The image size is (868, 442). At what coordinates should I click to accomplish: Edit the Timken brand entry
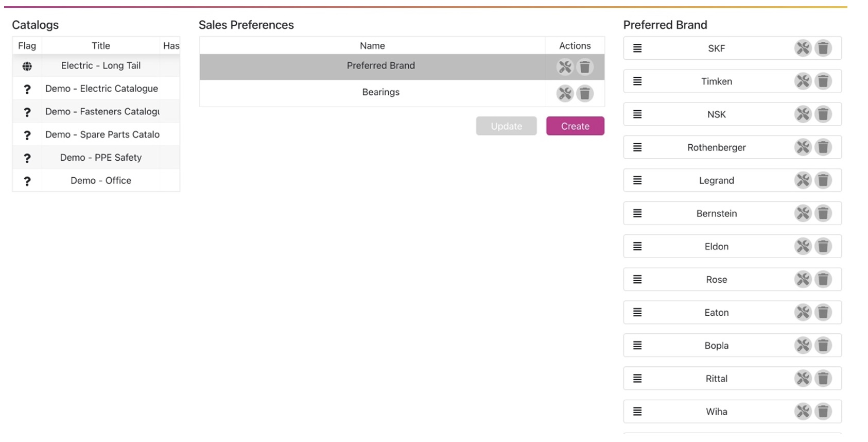point(803,81)
